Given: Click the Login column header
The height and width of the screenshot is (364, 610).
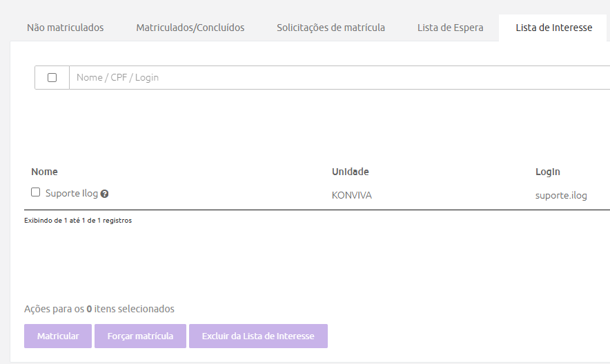Looking at the screenshot, I should (547, 172).
